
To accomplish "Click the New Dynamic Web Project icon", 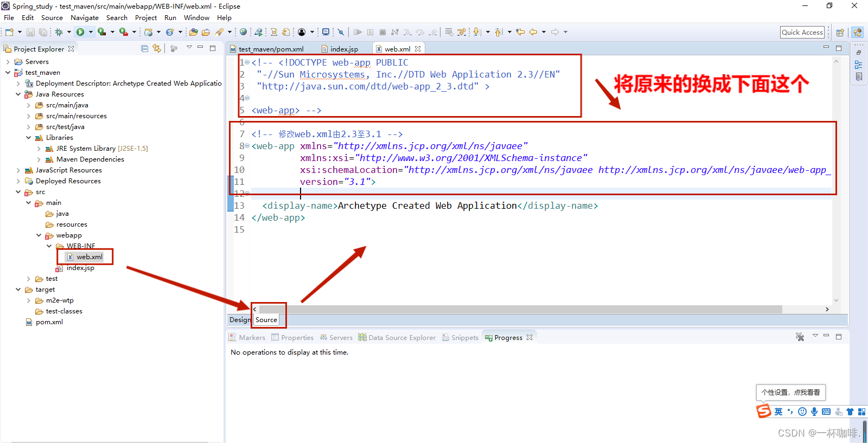I will click(148, 32).
